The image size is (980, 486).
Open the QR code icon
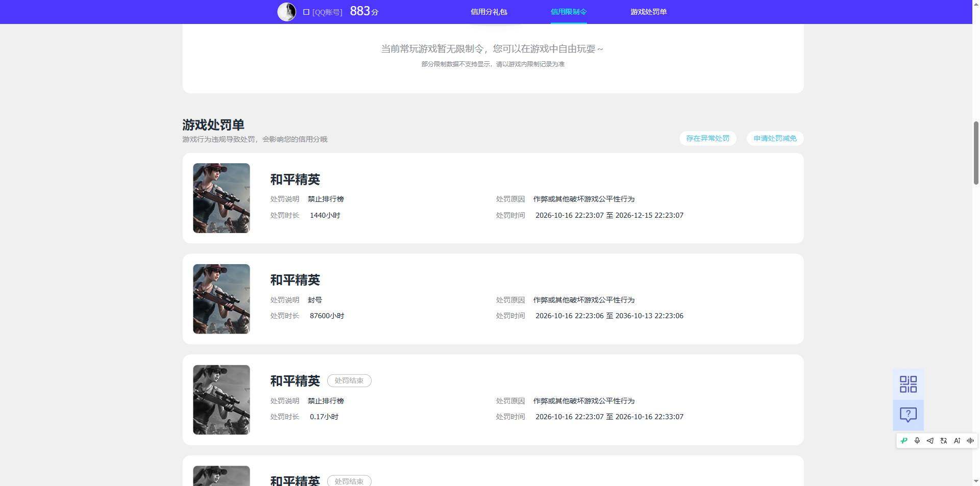tap(908, 384)
